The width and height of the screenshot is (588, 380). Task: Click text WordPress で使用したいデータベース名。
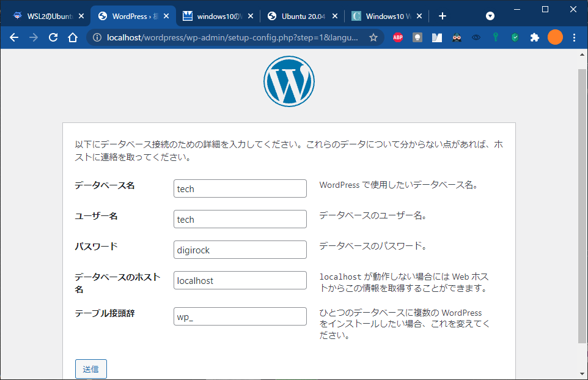click(399, 185)
